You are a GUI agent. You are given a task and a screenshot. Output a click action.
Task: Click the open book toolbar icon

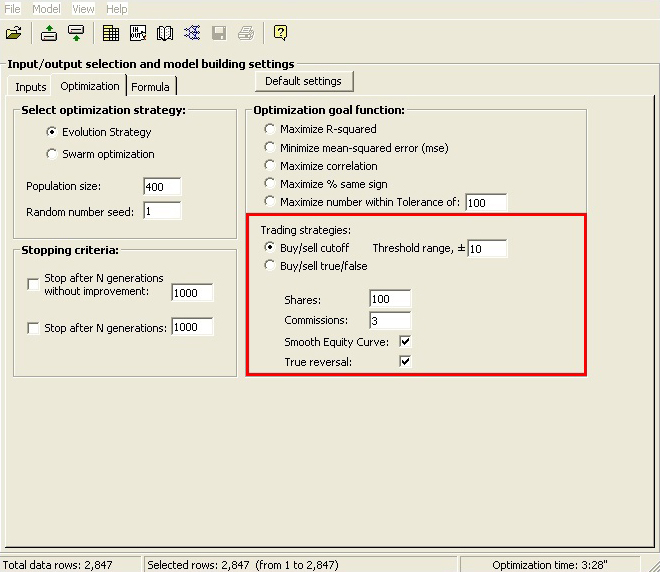coord(165,33)
